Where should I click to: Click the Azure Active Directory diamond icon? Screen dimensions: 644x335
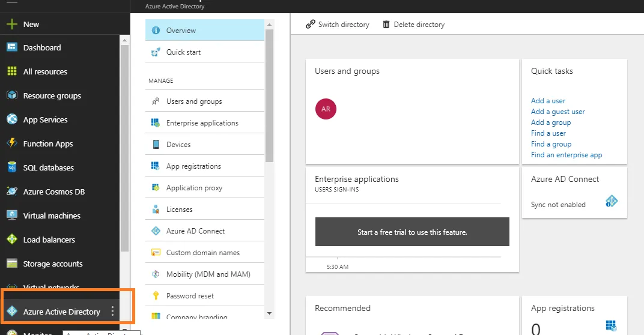[x=12, y=311]
